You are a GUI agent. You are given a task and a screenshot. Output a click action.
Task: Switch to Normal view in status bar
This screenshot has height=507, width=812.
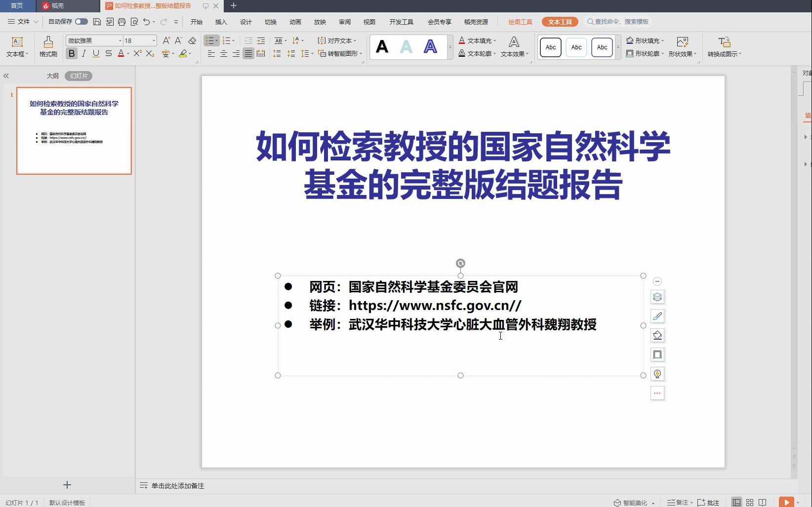[736, 502]
